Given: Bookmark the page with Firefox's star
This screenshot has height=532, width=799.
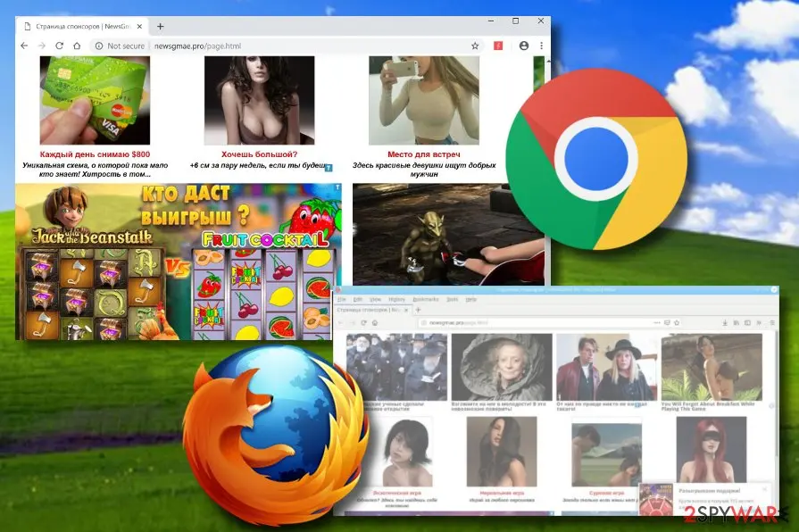Looking at the screenshot, I should click(x=677, y=322).
